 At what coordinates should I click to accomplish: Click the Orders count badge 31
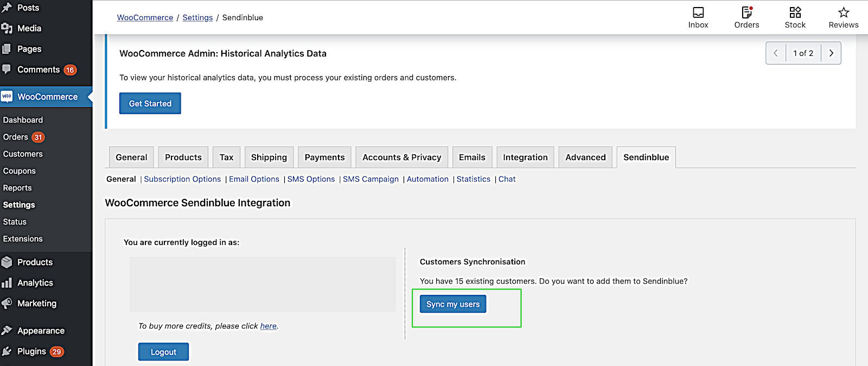pos(38,137)
